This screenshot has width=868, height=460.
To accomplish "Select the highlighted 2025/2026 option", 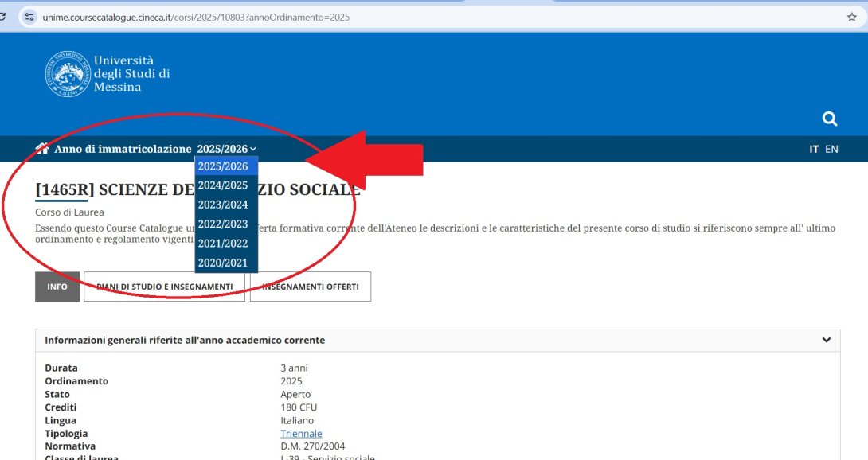I will coord(223,166).
